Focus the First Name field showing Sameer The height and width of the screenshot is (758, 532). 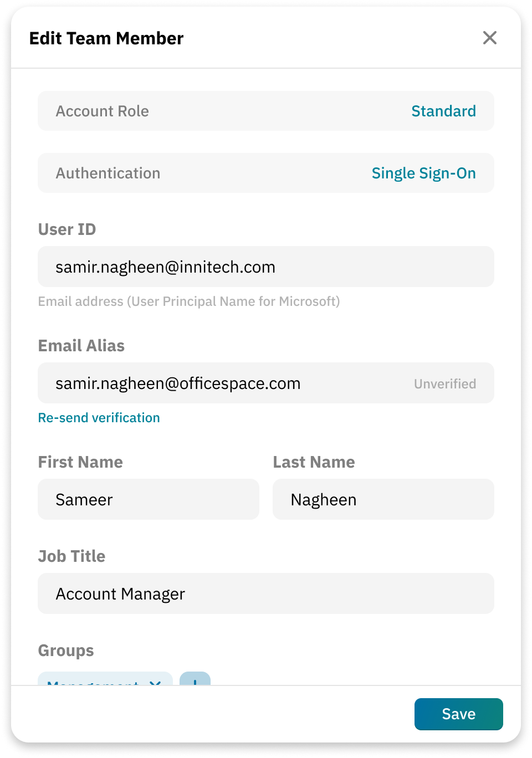[x=148, y=499]
